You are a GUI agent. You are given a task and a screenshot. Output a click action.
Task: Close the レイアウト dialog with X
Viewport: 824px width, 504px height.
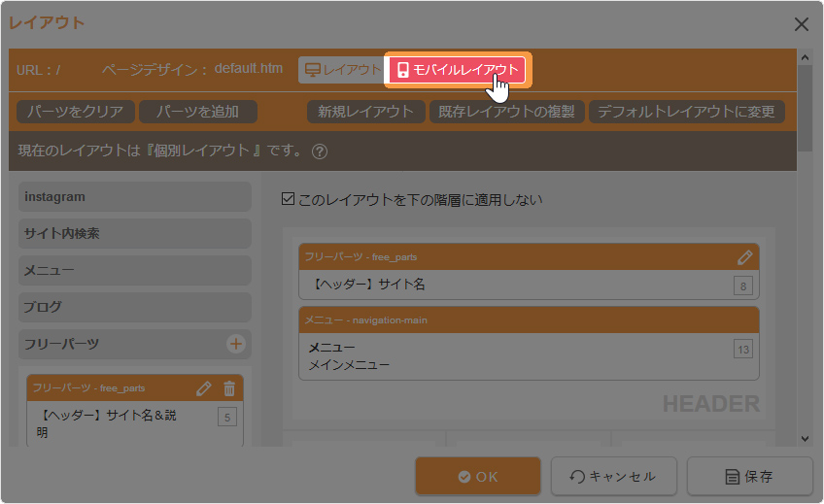click(x=802, y=24)
